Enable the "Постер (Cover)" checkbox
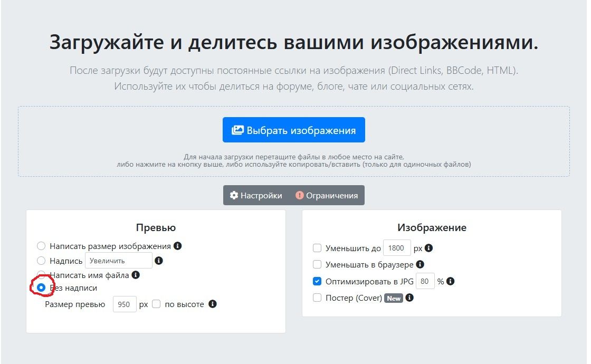This screenshot has width=591, height=364. pos(317,298)
